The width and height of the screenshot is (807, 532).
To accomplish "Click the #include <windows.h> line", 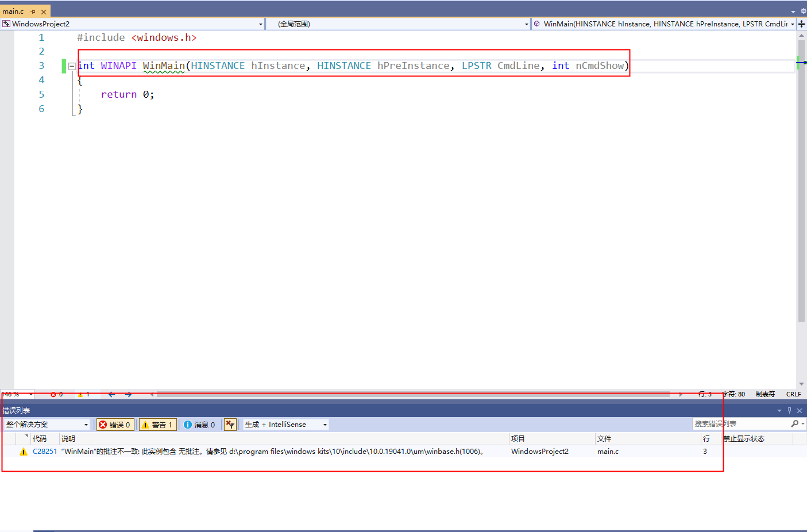I will [137, 37].
